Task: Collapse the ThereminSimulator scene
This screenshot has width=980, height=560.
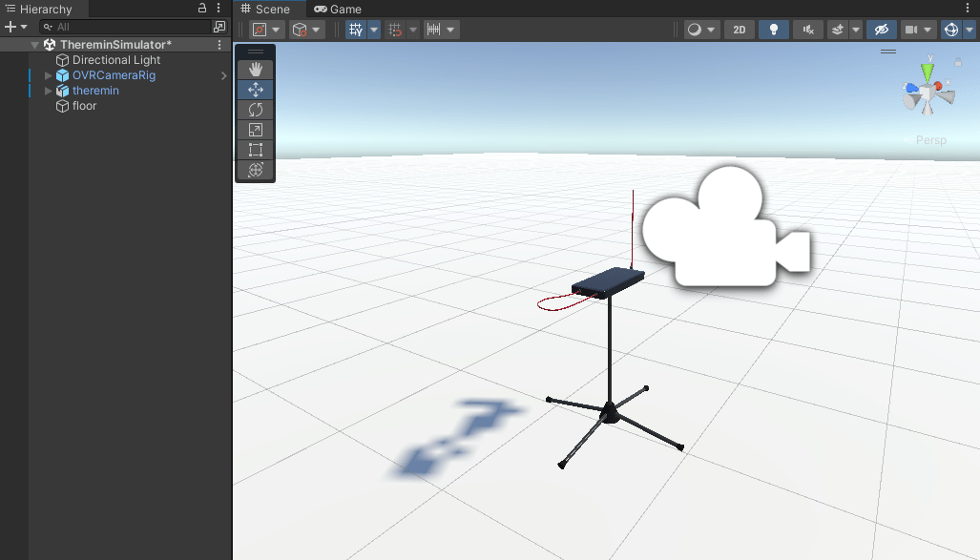Action: pyautogui.click(x=35, y=45)
